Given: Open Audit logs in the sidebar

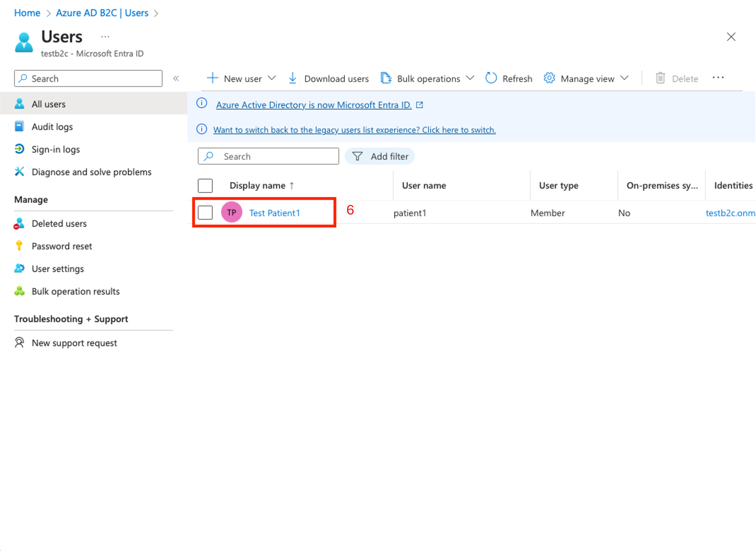Looking at the screenshot, I should click(x=52, y=127).
